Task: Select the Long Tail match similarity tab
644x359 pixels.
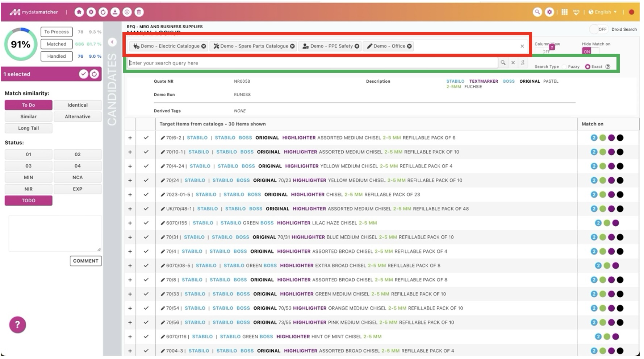Action: pyautogui.click(x=29, y=128)
